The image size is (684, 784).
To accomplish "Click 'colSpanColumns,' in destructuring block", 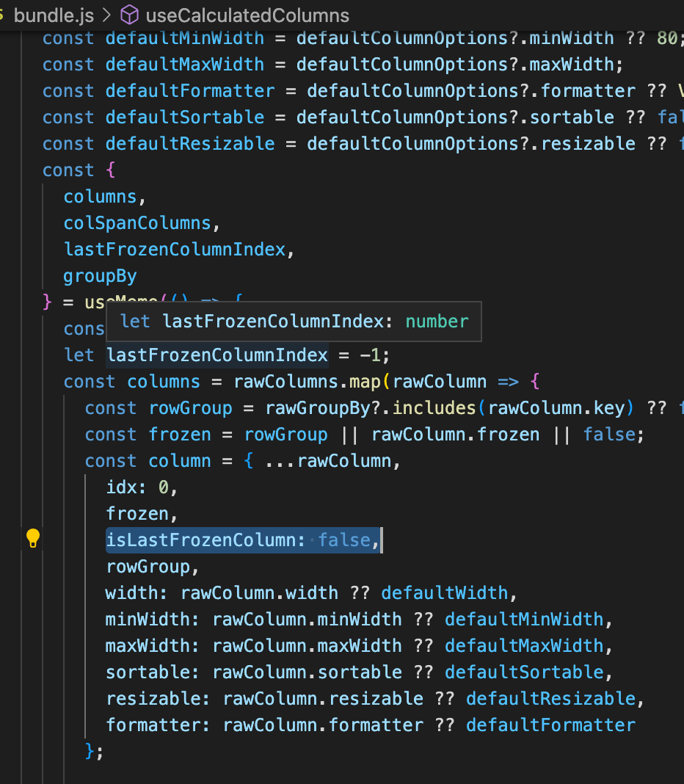I will click(142, 223).
